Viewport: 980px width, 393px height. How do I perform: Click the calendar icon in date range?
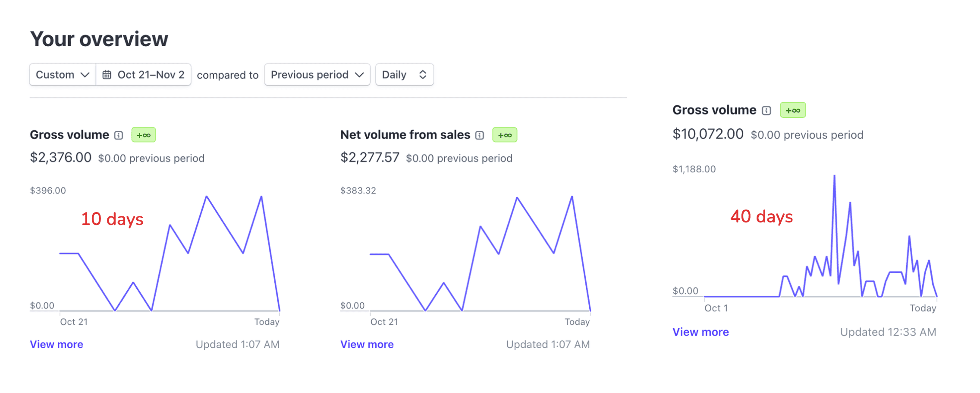pos(107,75)
